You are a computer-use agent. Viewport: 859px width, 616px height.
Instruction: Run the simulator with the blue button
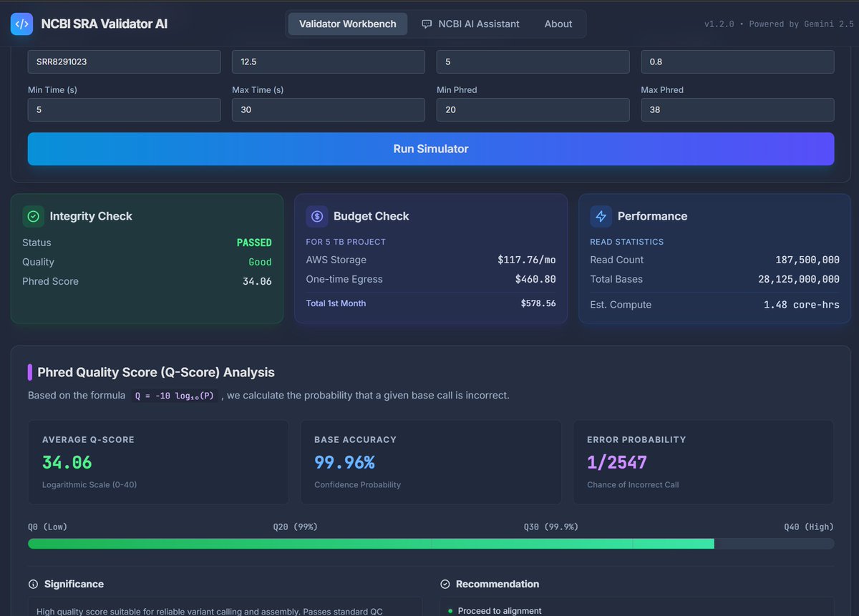click(x=431, y=149)
